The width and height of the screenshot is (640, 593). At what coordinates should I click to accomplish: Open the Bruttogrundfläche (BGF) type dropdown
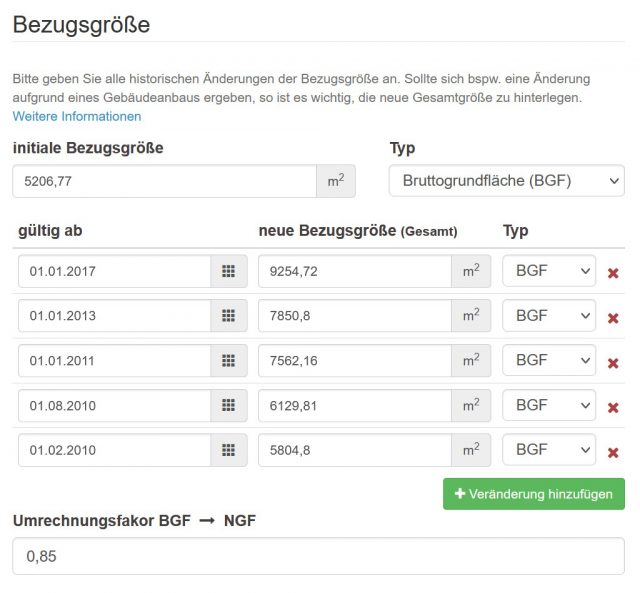coord(507,181)
